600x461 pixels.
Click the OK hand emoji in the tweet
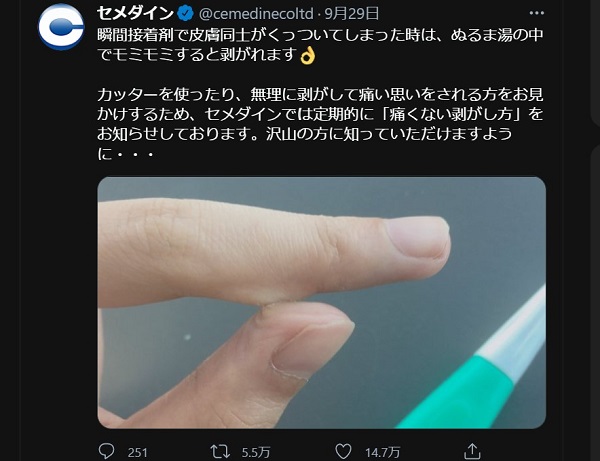pyautogui.click(x=308, y=55)
